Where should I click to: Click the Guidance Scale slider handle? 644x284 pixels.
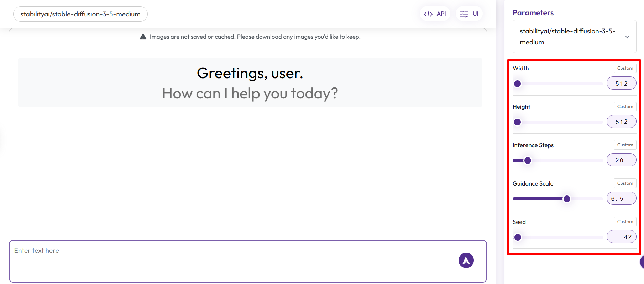click(x=567, y=199)
